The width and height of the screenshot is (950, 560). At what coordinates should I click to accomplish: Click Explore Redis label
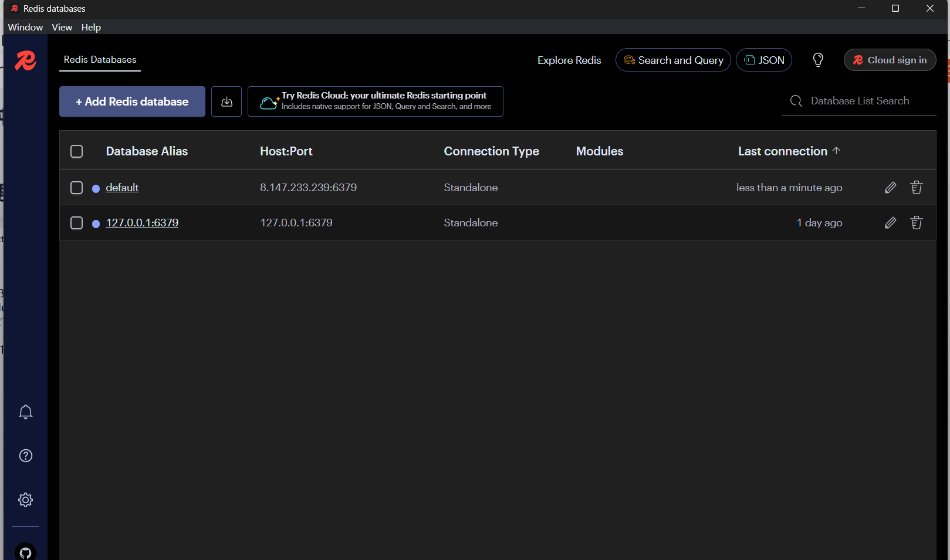click(569, 60)
